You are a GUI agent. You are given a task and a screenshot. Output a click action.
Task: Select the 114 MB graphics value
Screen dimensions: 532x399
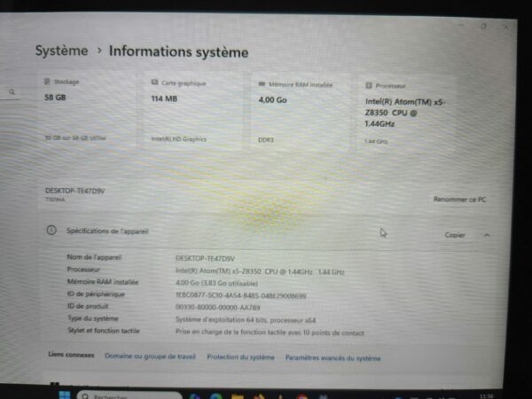[x=164, y=98]
